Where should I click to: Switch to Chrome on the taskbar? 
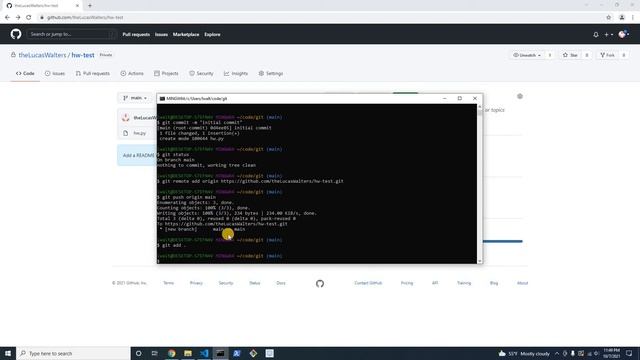[x=171, y=353]
